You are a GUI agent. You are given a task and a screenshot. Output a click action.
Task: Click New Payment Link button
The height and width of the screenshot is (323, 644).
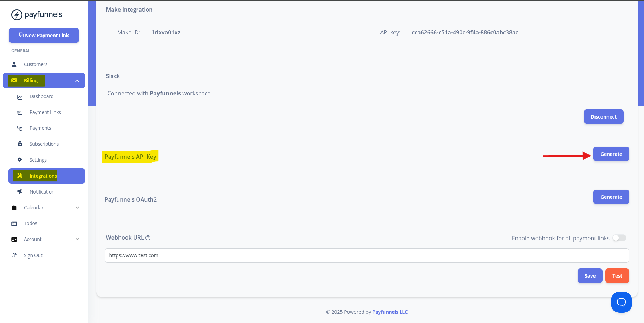pyautogui.click(x=44, y=36)
